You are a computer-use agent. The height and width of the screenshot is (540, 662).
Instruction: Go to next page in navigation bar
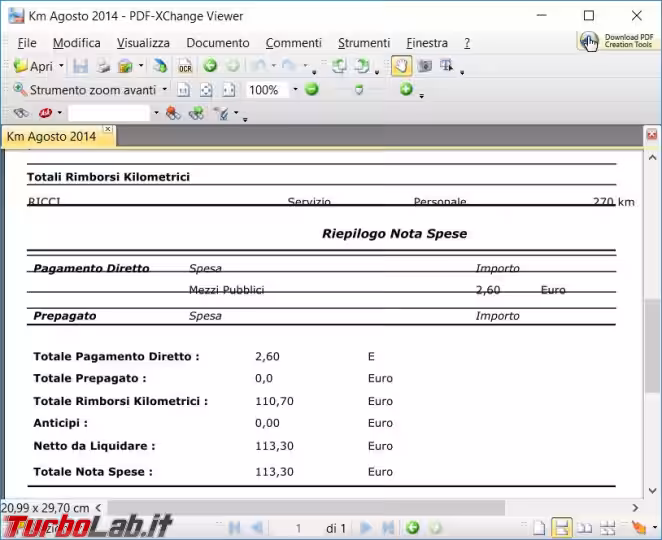click(x=365, y=527)
